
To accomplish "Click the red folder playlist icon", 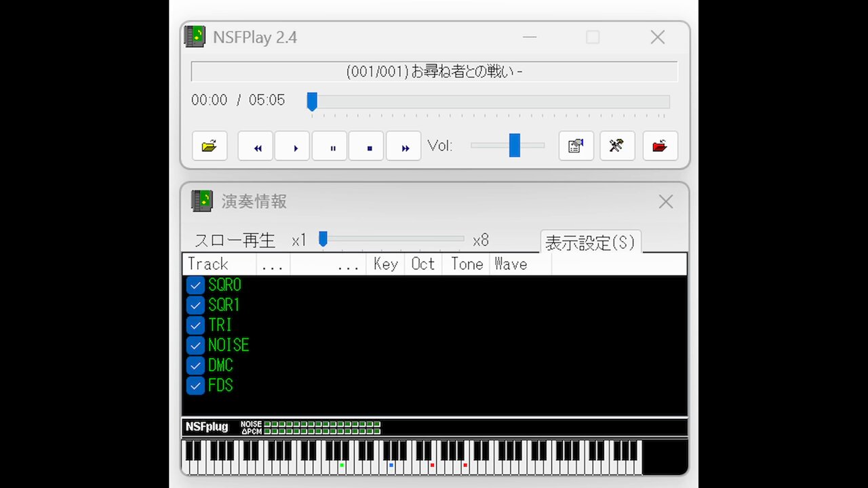I will tap(660, 146).
